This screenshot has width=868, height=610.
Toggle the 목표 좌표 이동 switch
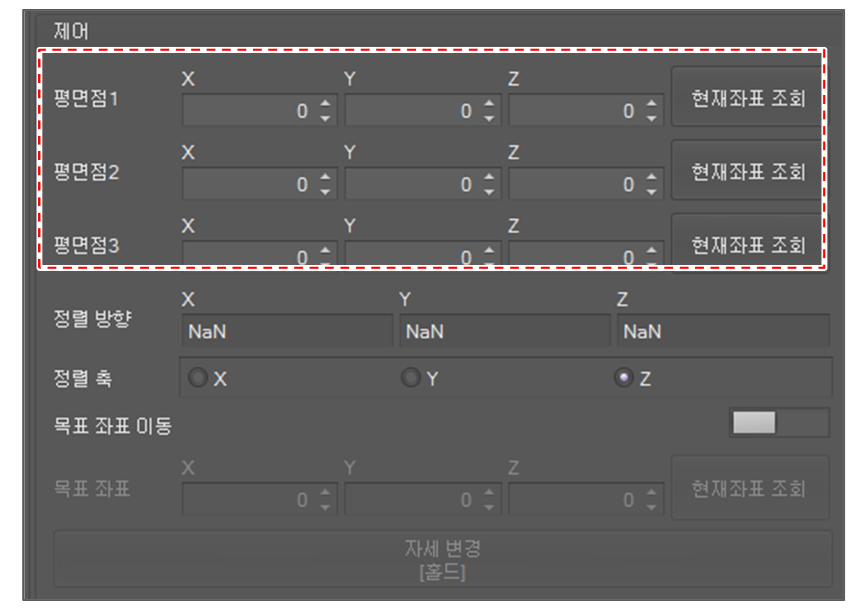pyautogui.click(x=778, y=423)
